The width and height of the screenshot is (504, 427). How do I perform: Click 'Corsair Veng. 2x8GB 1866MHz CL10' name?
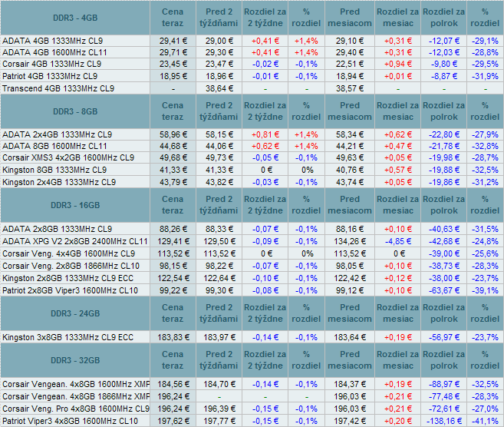point(71,266)
